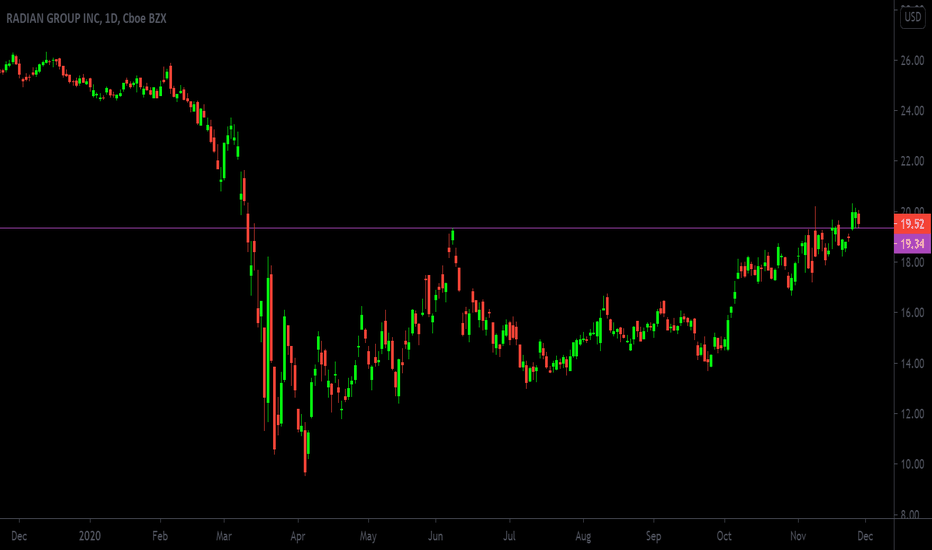The width and height of the screenshot is (932, 550).
Task: Click the RADIAN GROUP INC chart title
Action: click(86, 18)
